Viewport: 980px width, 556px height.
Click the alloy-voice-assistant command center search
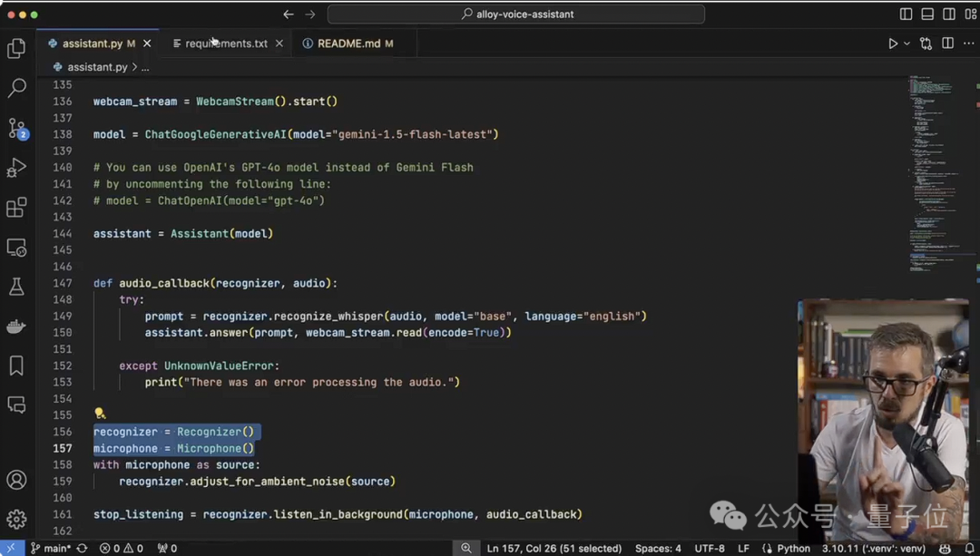(516, 15)
